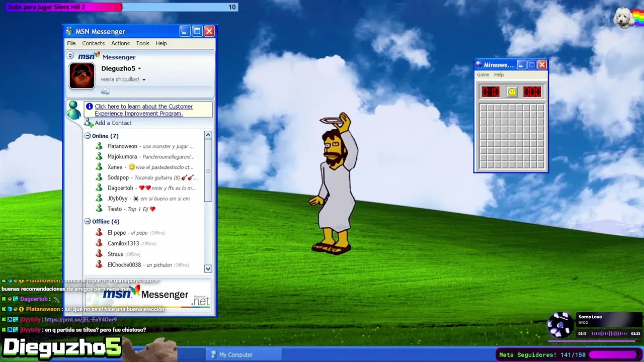Open the Dieguzho5 status dropdown arrow
The height and width of the screenshot is (362, 644).
139,69
